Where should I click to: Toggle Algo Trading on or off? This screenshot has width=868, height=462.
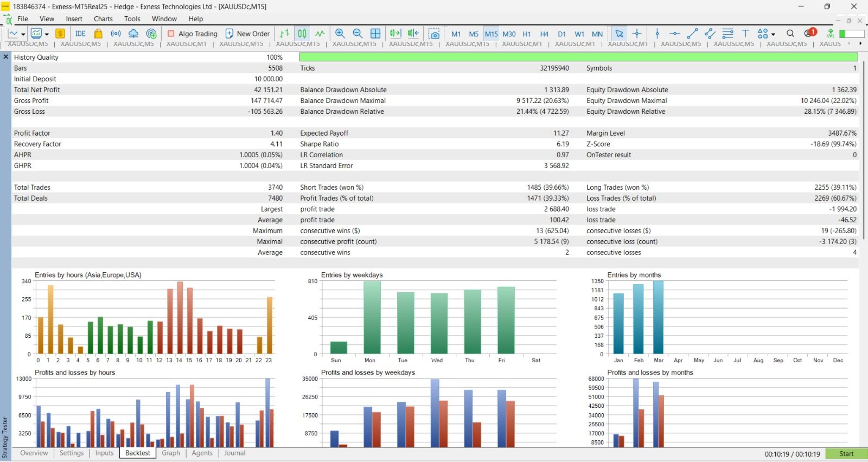(192, 34)
